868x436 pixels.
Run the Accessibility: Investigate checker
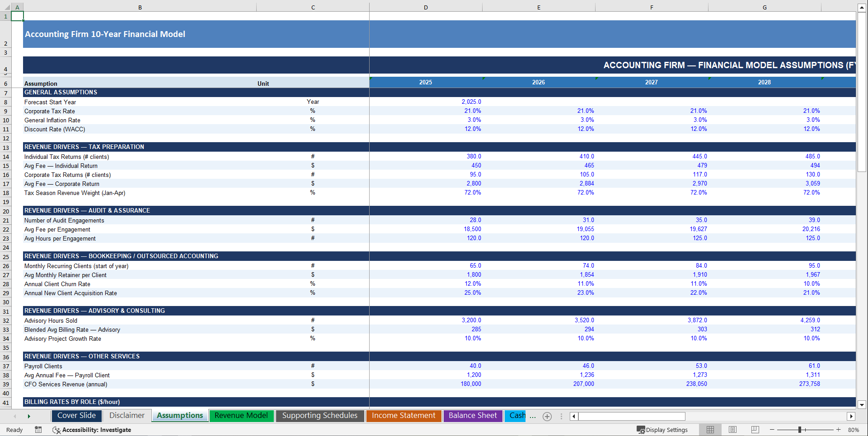92,430
